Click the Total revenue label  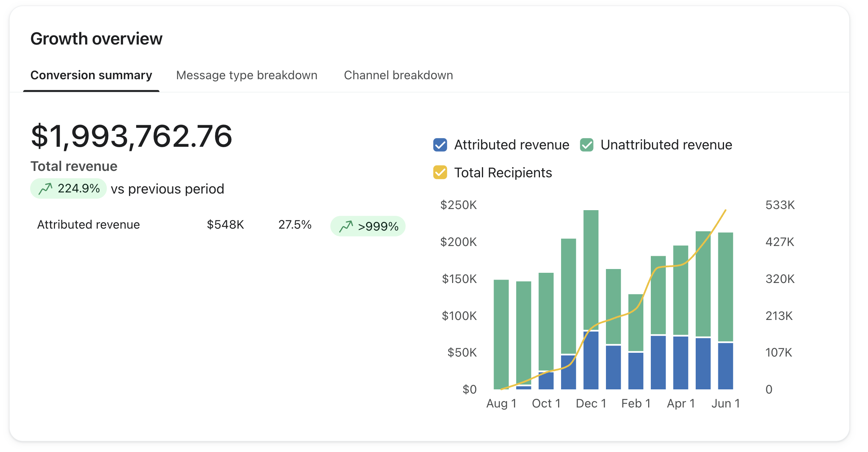(x=74, y=166)
